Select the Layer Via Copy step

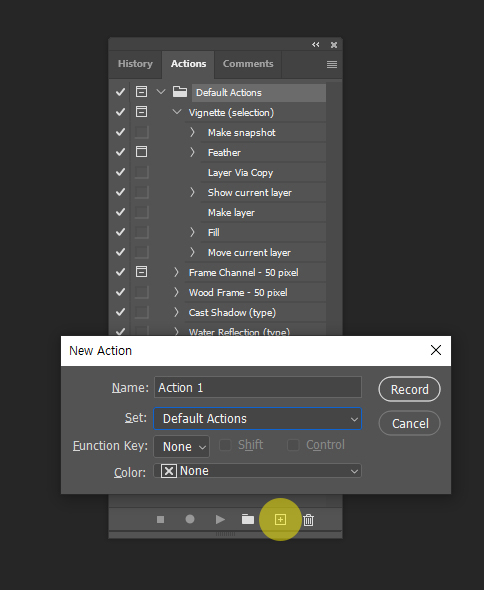click(263, 173)
